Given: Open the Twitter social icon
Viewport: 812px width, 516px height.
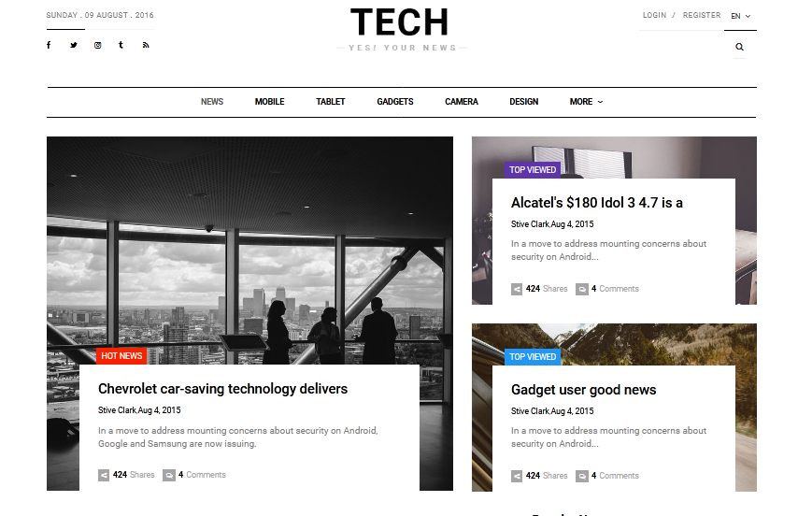Looking at the screenshot, I should 74,45.
